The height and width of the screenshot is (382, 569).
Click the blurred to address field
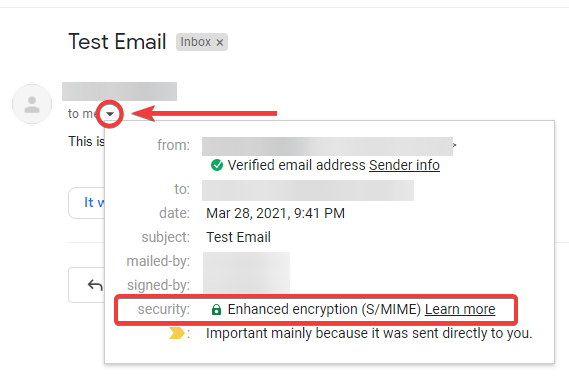point(308,190)
